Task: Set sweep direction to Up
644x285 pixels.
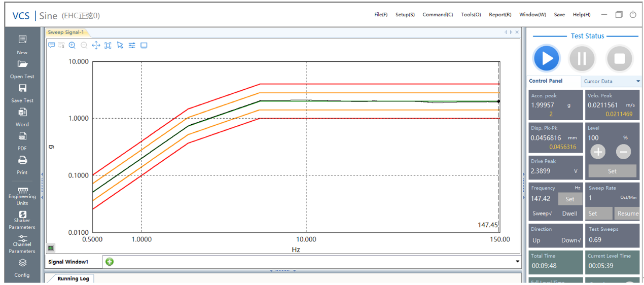Action: click(x=536, y=240)
